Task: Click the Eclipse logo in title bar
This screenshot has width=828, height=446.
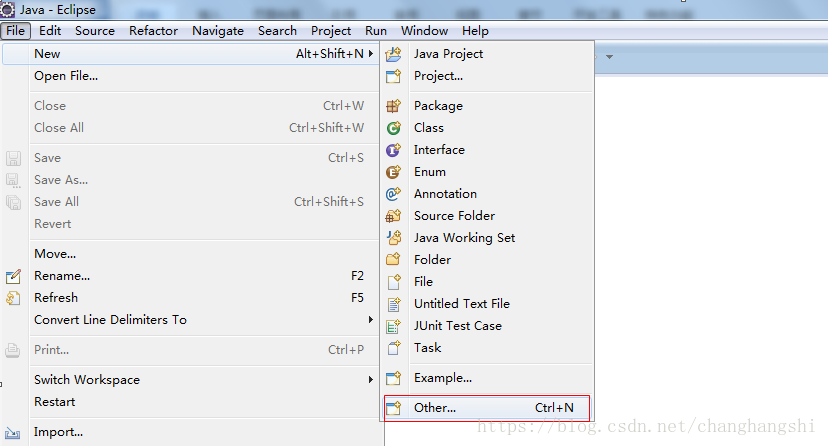Action: (x=7, y=10)
